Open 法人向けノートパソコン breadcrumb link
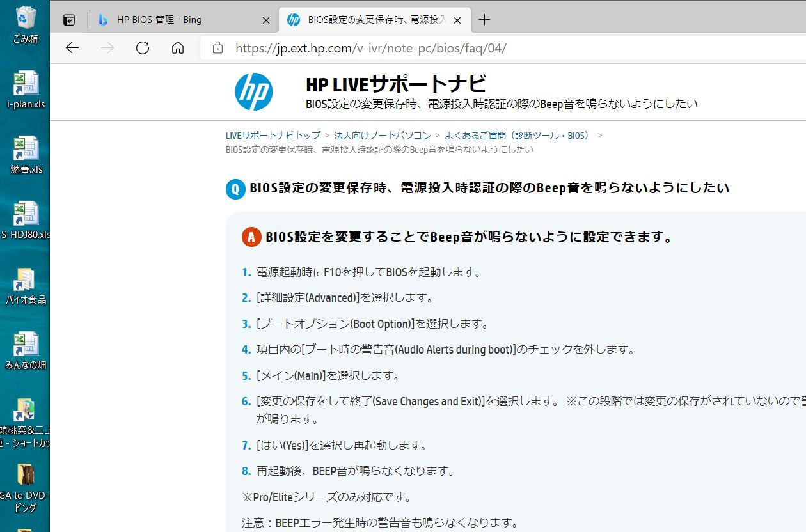806x532 pixels. click(x=383, y=136)
